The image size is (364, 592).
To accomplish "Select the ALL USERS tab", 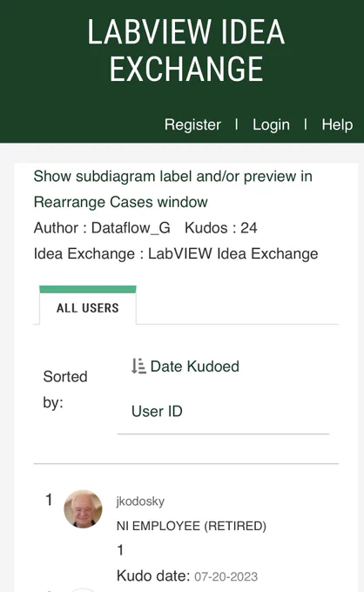I will 88,307.
